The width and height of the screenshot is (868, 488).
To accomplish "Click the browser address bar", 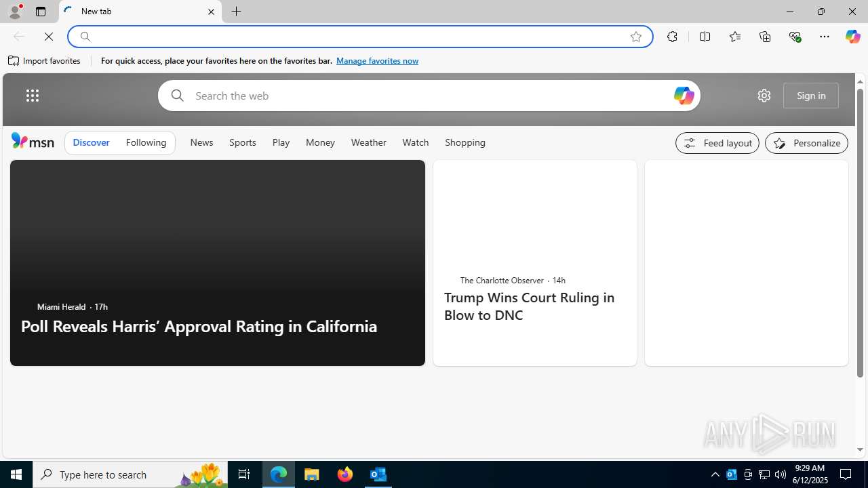I will click(359, 37).
